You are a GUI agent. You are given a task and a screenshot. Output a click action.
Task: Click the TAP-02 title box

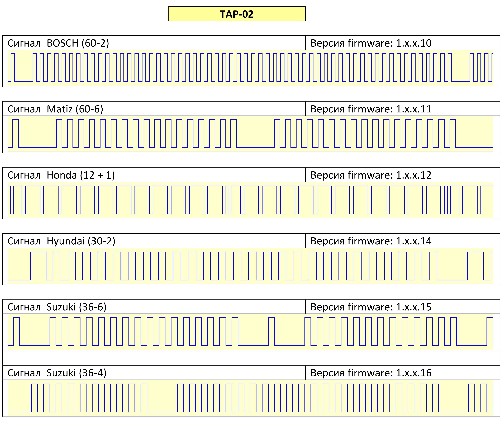(x=237, y=14)
